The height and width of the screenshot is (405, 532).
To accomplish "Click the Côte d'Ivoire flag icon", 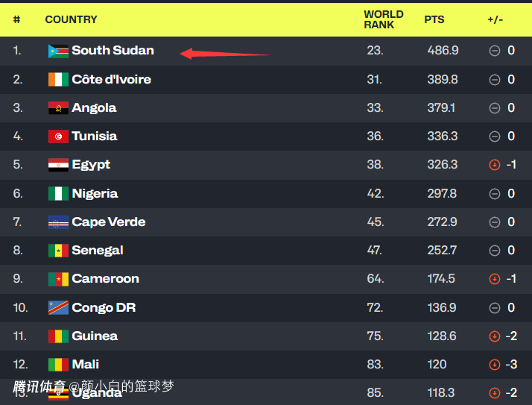I will point(58,80).
